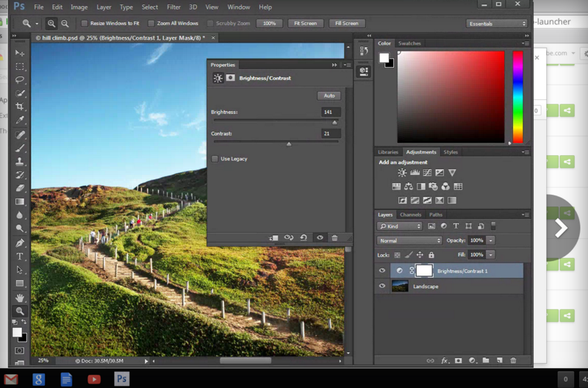Click the Auto button
The image size is (588, 388).
tap(329, 96)
